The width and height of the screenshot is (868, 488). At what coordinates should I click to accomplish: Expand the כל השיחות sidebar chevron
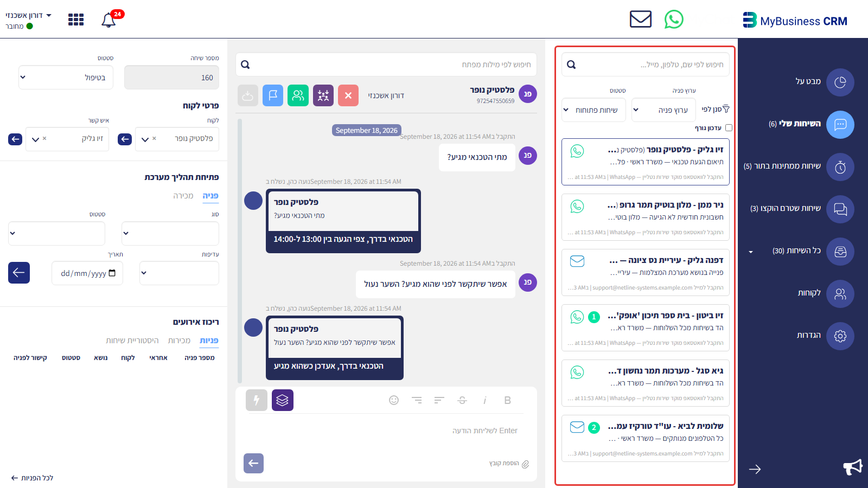click(751, 252)
